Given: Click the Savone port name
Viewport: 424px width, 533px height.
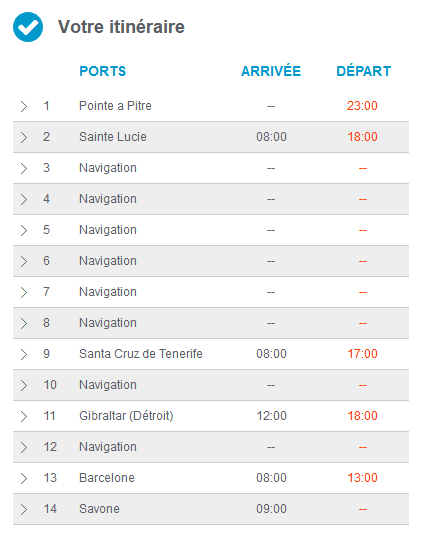Looking at the screenshot, I should click(99, 509).
